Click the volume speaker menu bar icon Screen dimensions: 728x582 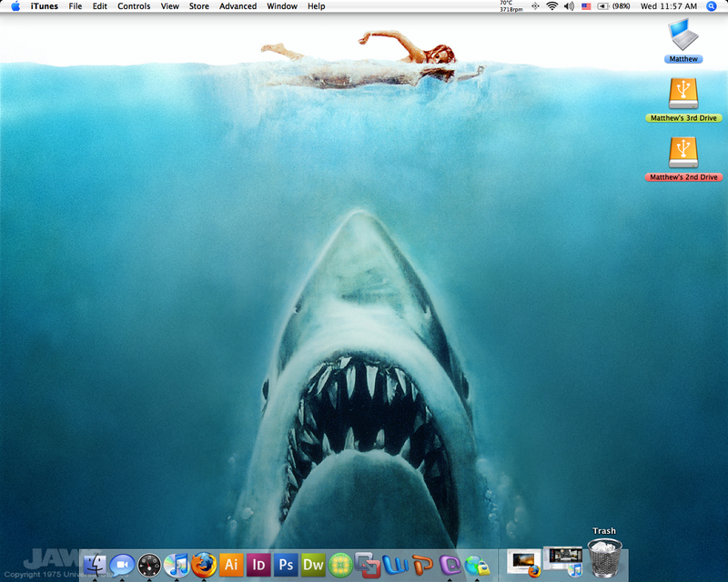point(569,6)
